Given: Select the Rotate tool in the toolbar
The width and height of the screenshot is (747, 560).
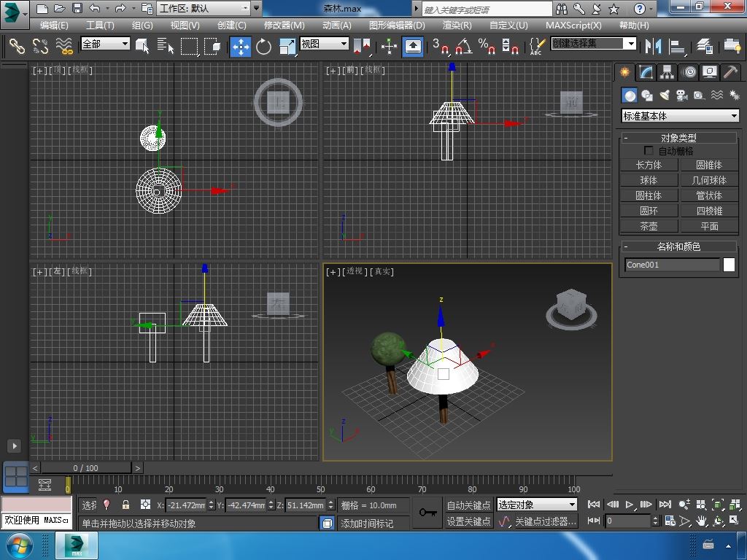Looking at the screenshot, I should coord(263,47).
